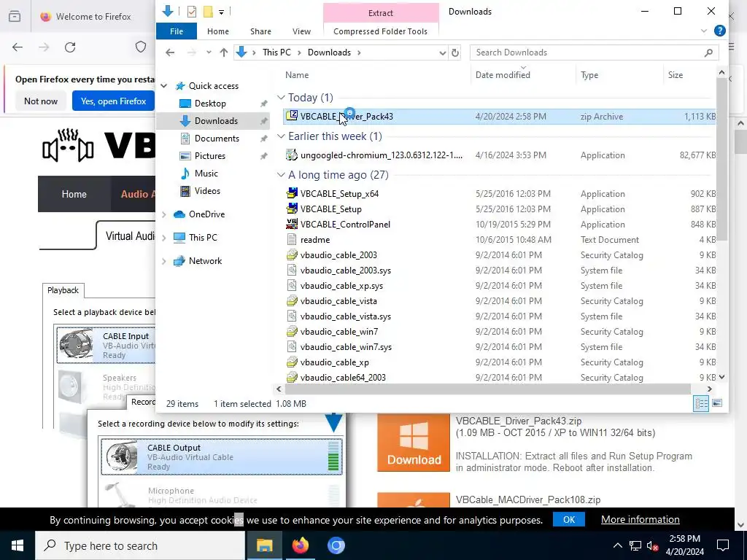Go back in Firefox browser

pyautogui.click(x=18, y=47)
